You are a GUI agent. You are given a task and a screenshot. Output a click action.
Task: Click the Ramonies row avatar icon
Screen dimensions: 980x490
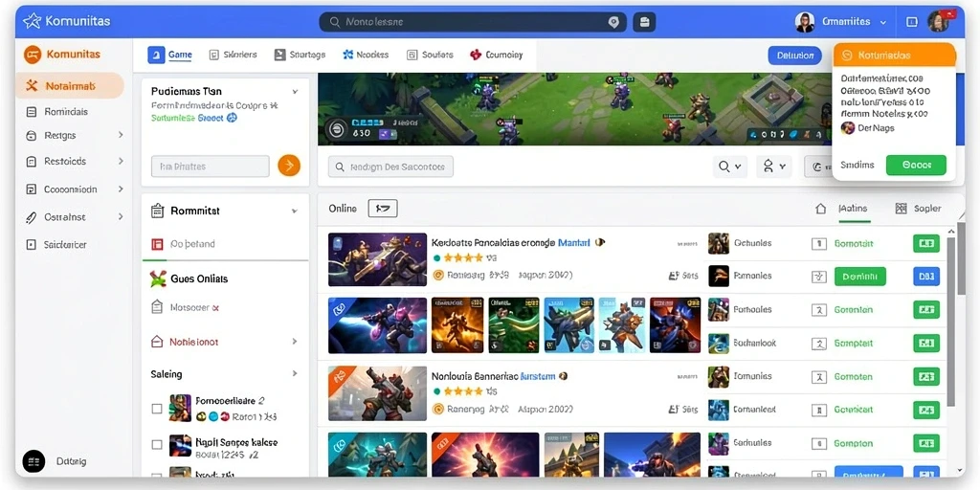pyautogui.click(x=718, y=276)
